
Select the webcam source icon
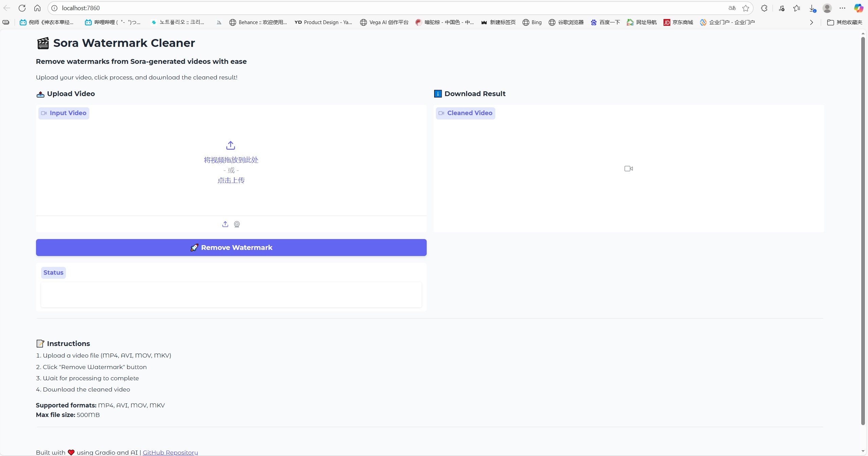[237, 224]
